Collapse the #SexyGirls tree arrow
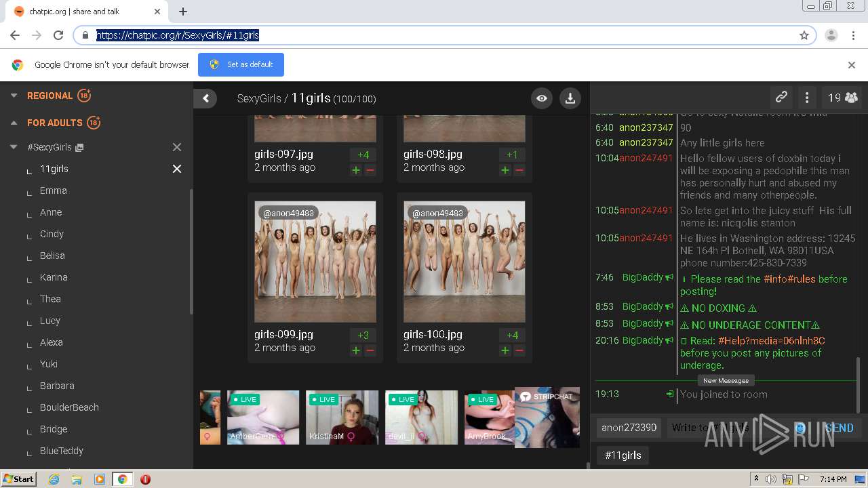The width and height of the screenshot is (868, 488). pos(14,147)
